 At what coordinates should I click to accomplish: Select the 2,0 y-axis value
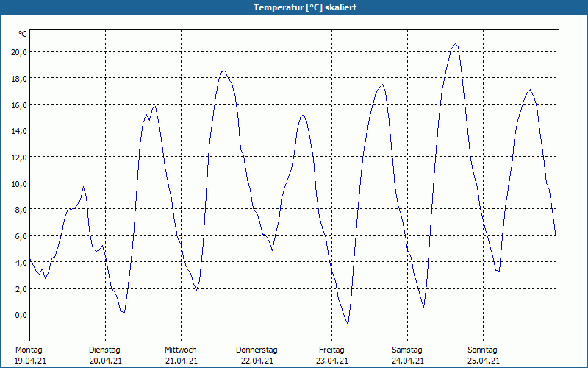pos(21,289)
